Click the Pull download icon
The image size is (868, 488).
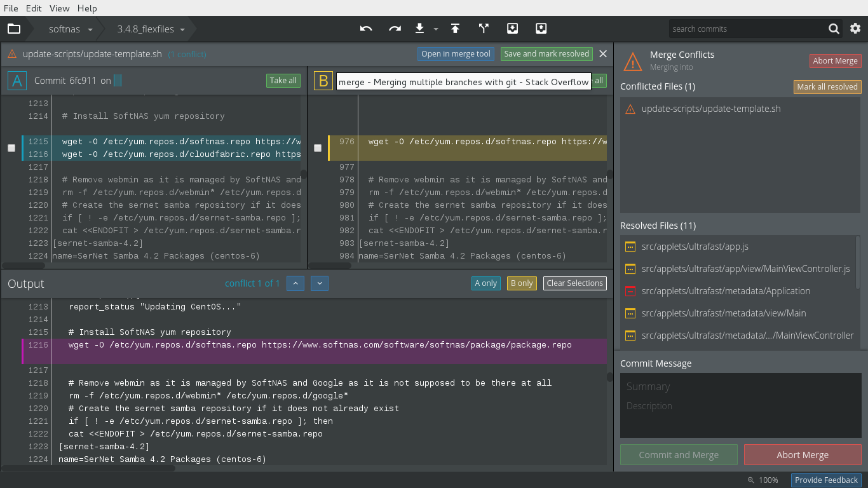point(419,29)
